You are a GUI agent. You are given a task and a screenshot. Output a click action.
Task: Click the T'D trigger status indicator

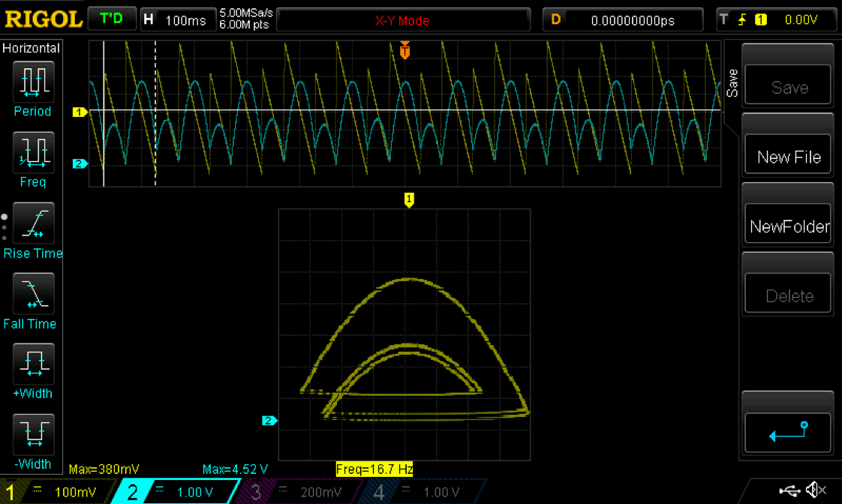click(111, 19)
